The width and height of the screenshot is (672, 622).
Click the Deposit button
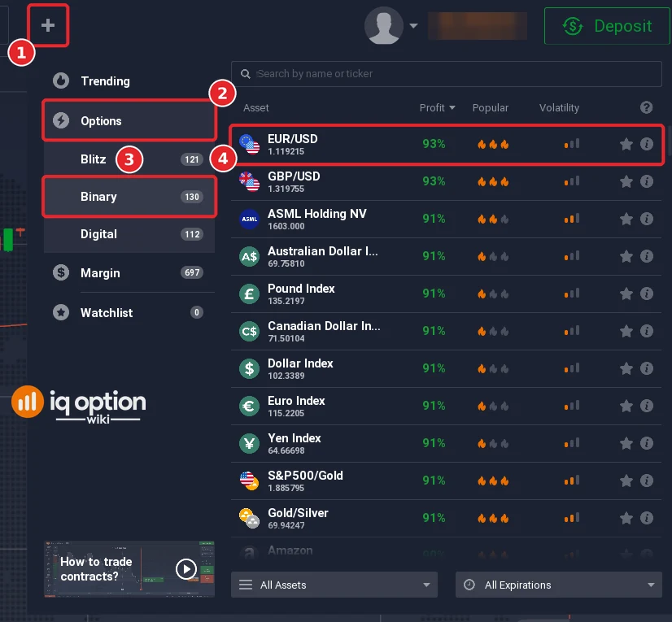coord(606,26)
